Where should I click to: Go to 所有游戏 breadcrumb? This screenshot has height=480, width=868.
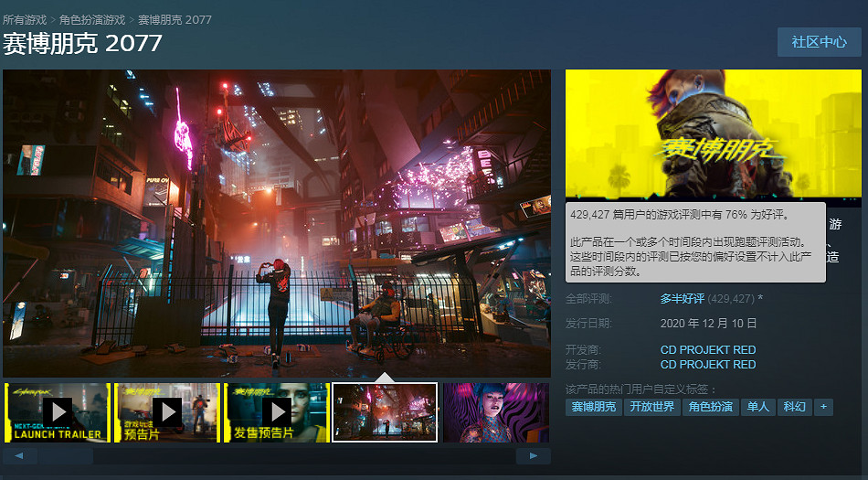pyautogui.click(x=25, y=20)
